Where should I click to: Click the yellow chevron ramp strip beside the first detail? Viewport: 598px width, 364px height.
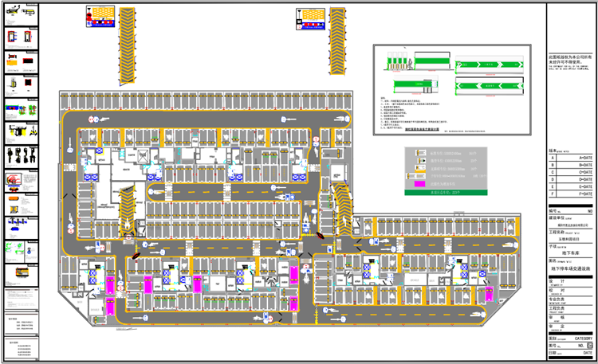tap(127, 45)
